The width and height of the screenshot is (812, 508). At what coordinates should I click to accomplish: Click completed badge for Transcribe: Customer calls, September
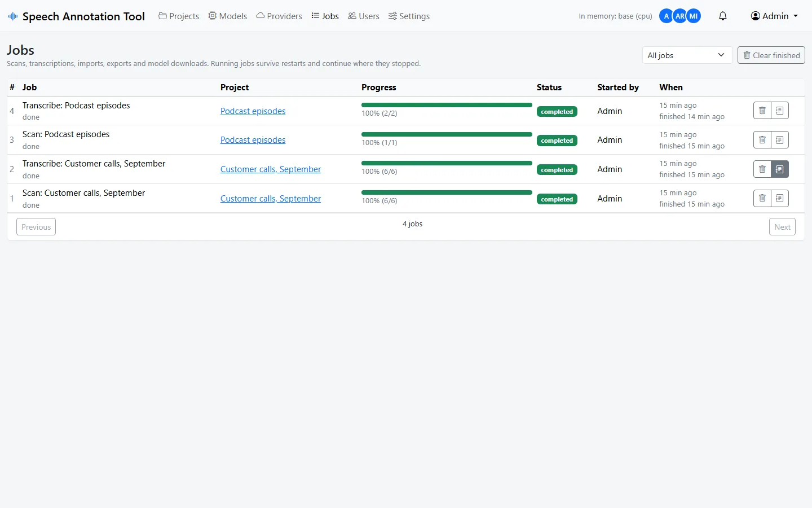pos(557,170)
